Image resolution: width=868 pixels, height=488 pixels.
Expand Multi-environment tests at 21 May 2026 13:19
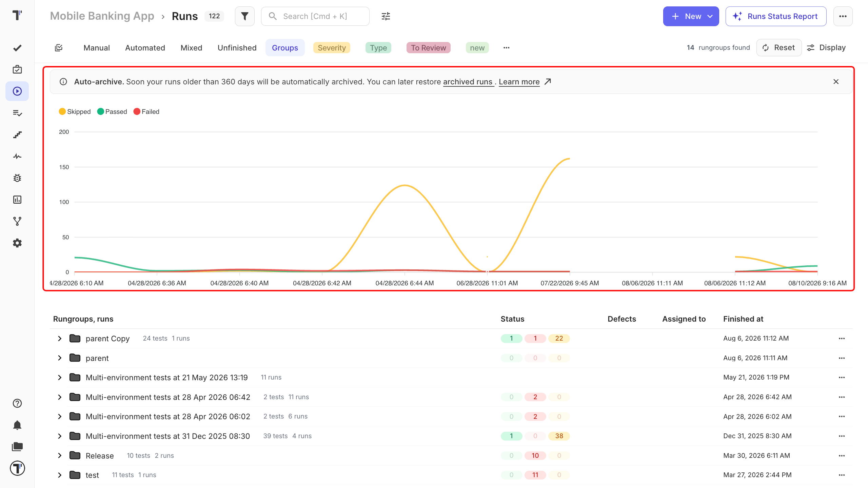pos(60,378)
